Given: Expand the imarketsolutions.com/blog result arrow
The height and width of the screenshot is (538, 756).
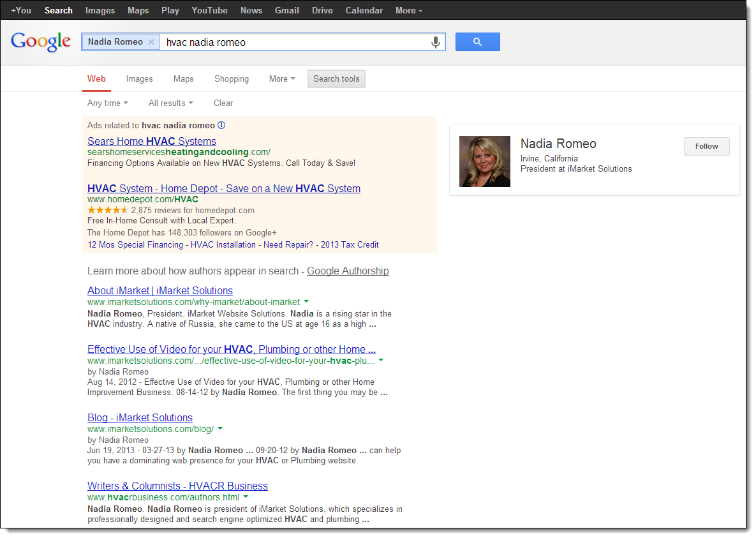Looking at the screenshot, I should click(x=220, y=428).
